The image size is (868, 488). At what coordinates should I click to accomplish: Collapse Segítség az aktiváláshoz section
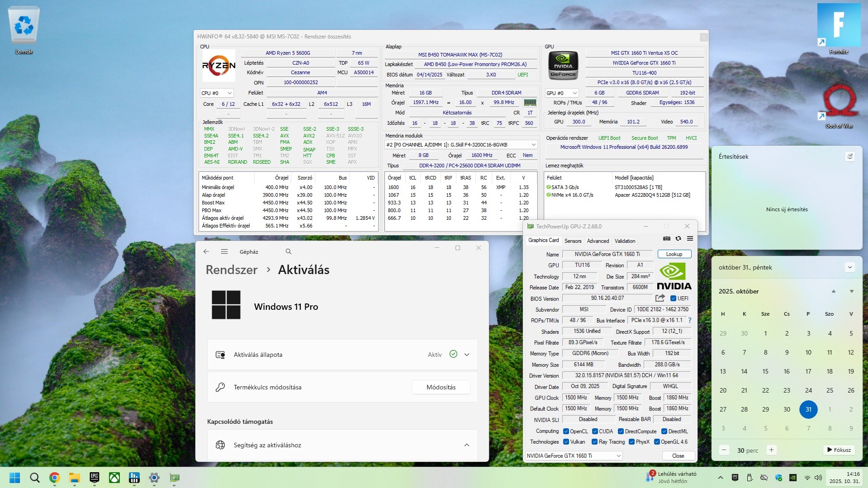click(x=467, y=445)
